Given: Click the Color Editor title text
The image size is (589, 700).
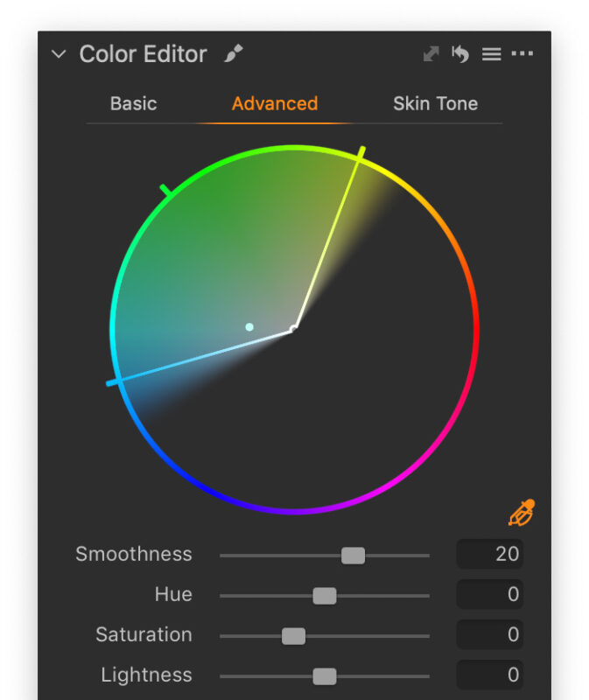Looking at the screenshot, I should point(143,54).
